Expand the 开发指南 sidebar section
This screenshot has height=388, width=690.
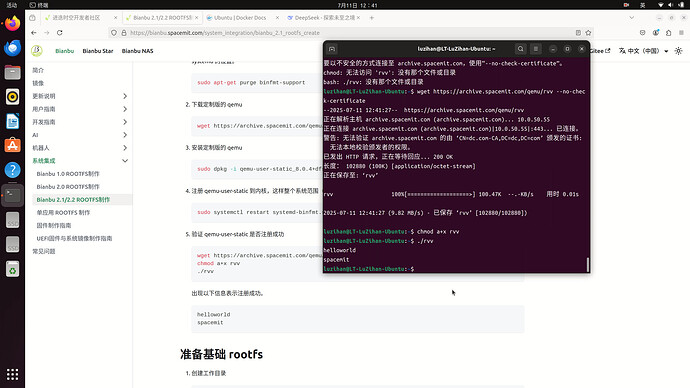[125, 122]
